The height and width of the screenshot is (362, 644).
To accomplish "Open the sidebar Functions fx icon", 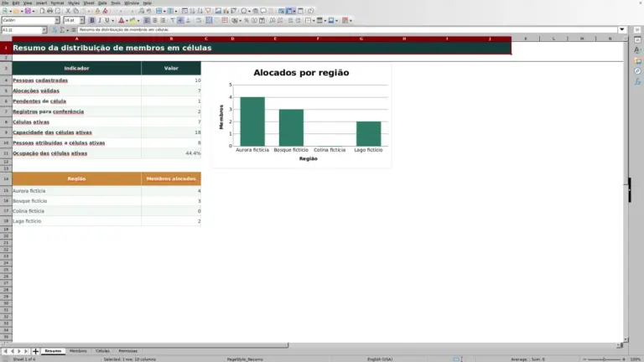I will pos(637,81).
